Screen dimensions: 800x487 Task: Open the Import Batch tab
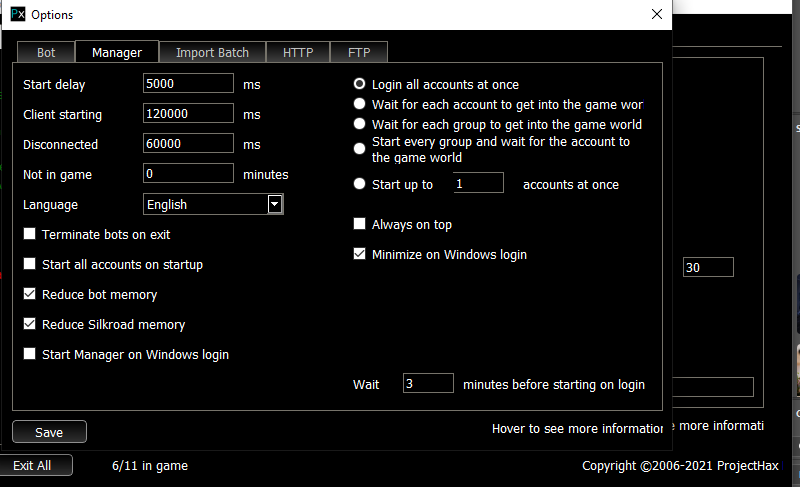[212, 52]
